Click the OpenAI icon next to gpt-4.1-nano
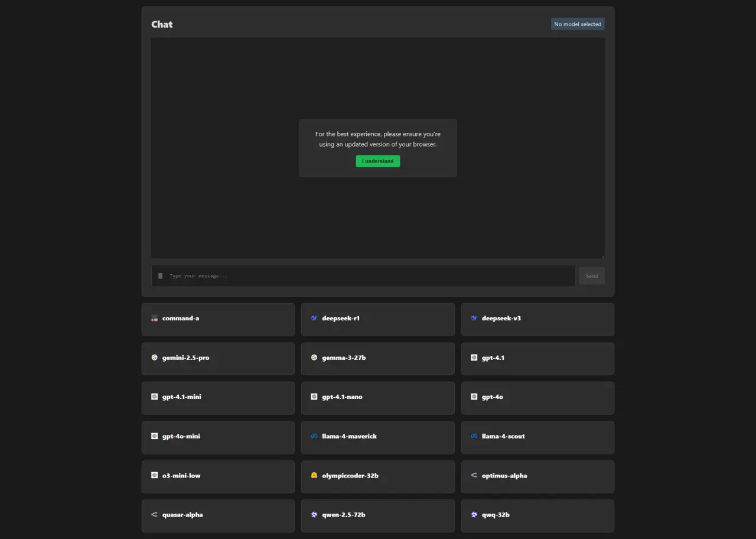Viewport: 756px width, 539px height. 314,397
